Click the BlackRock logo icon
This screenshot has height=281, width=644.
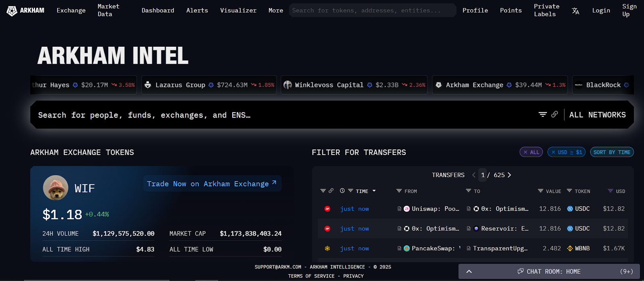(x=579, y=85)
